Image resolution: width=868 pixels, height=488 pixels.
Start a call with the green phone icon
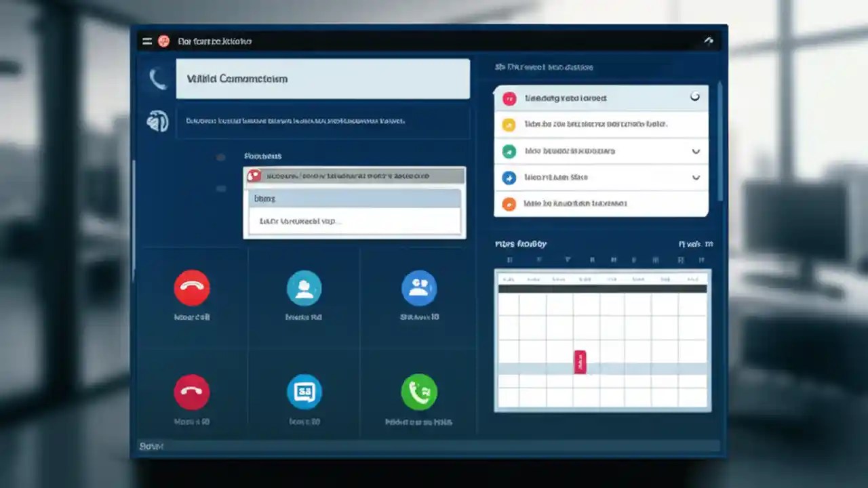419,392
